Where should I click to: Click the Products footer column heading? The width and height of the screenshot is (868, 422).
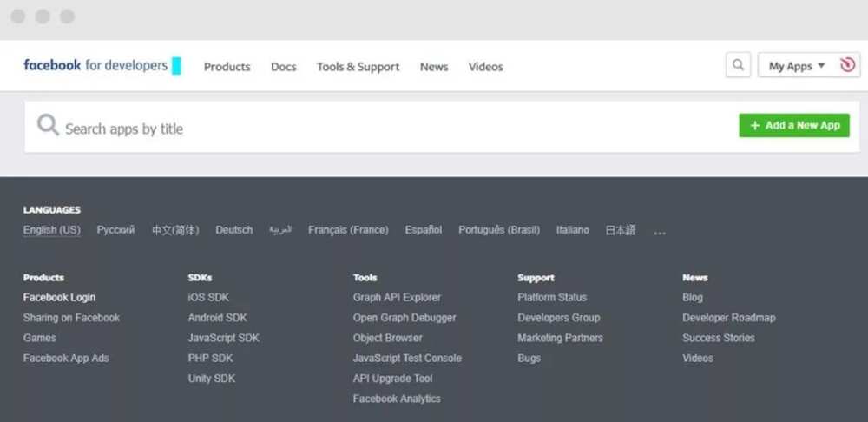point(43,278)
